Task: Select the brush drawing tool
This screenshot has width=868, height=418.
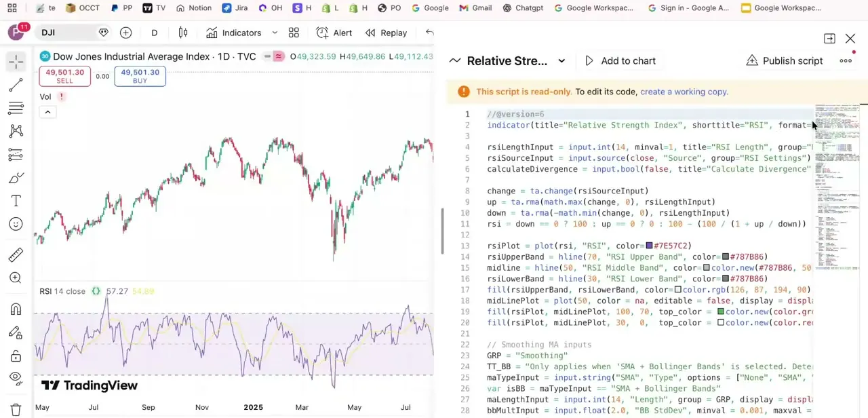Action: click(x=16, y=178)
